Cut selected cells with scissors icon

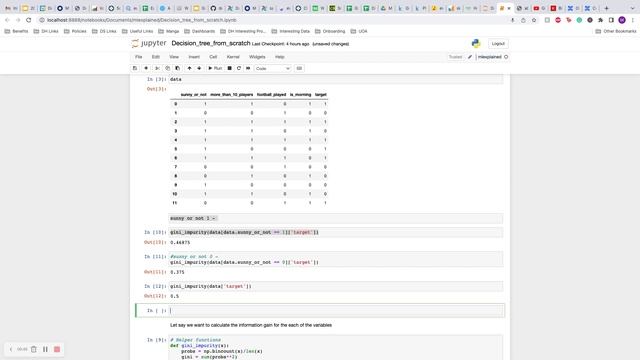coord(157,68)
